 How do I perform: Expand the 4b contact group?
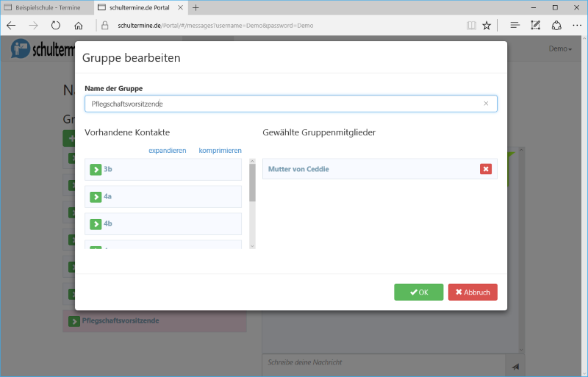click(x=96, y=224)
